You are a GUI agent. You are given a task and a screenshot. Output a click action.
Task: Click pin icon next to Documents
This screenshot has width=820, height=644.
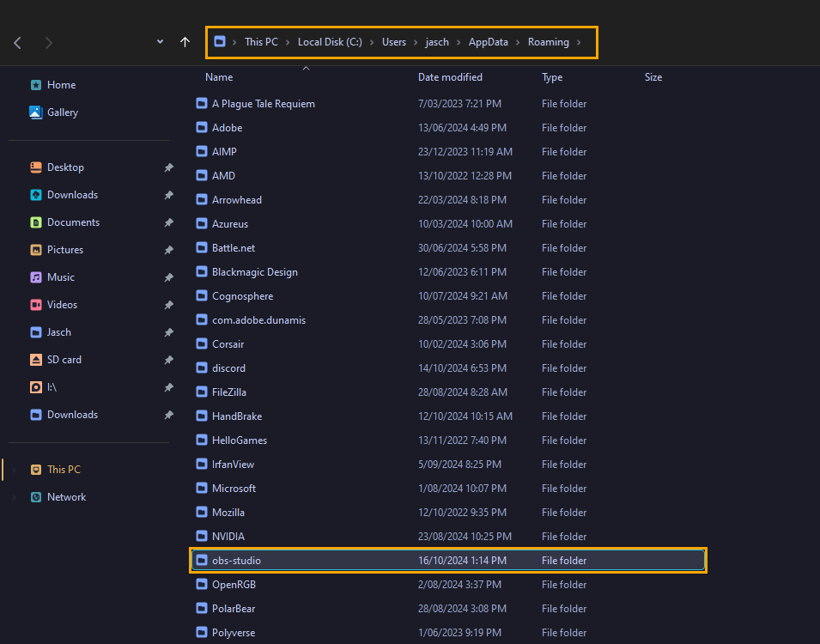168,222
